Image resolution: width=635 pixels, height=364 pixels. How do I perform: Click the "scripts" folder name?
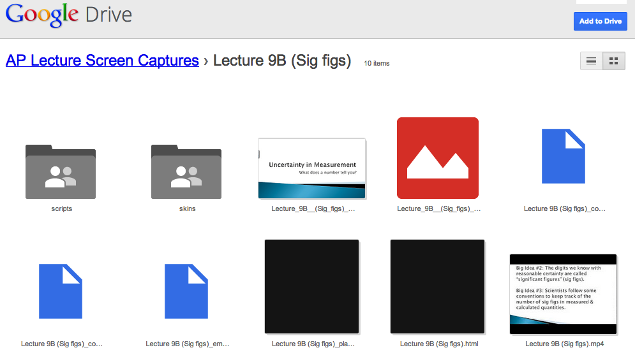coord(61,208)
